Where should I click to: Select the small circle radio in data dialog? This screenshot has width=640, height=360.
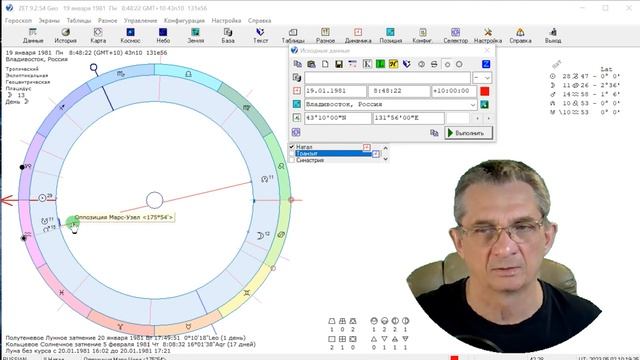coord(447,64)
